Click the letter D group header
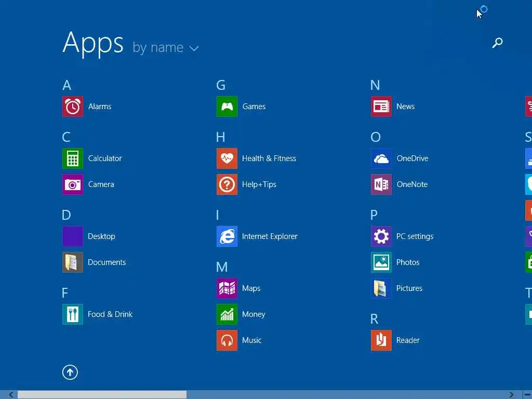 pos(66,215)
